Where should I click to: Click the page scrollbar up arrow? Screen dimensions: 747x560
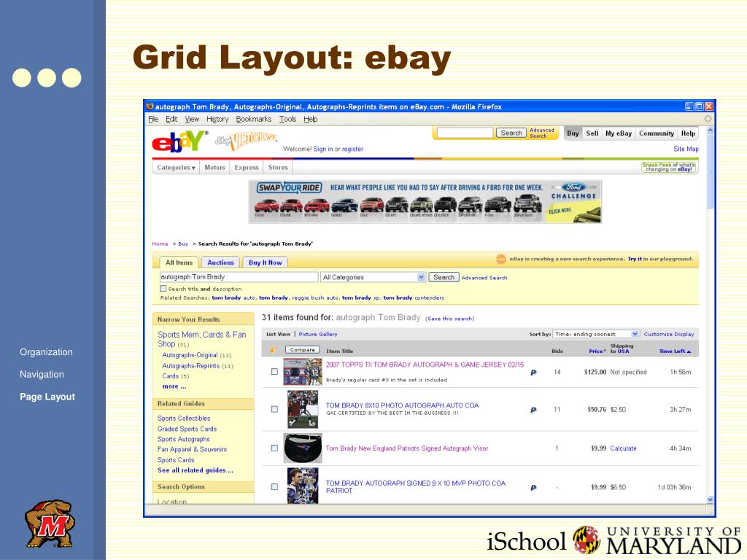[x=710, y=130]
